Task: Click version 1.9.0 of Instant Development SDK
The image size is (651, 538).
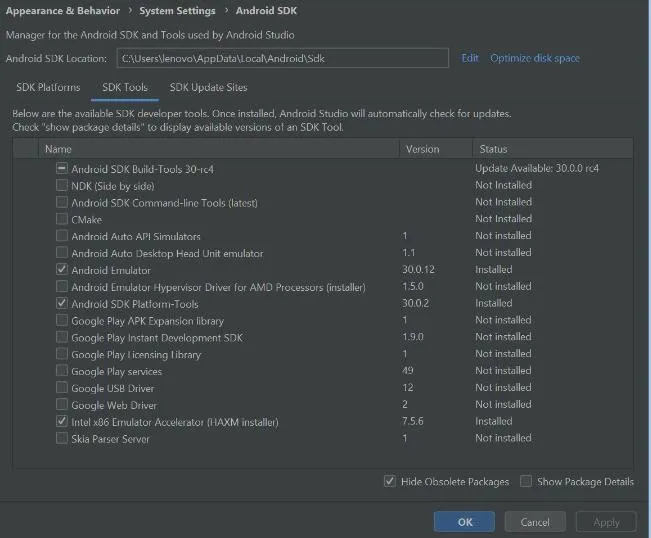Action: tap(413, 337)
